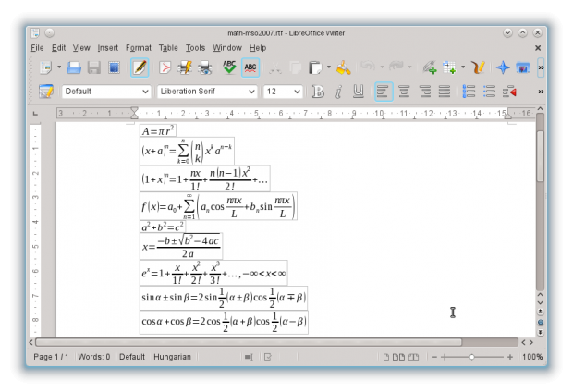Image resolution: width=573 pixels, height=392 pixels.
Task: Click the blue page icon after Save
Action: click(114, 67)
